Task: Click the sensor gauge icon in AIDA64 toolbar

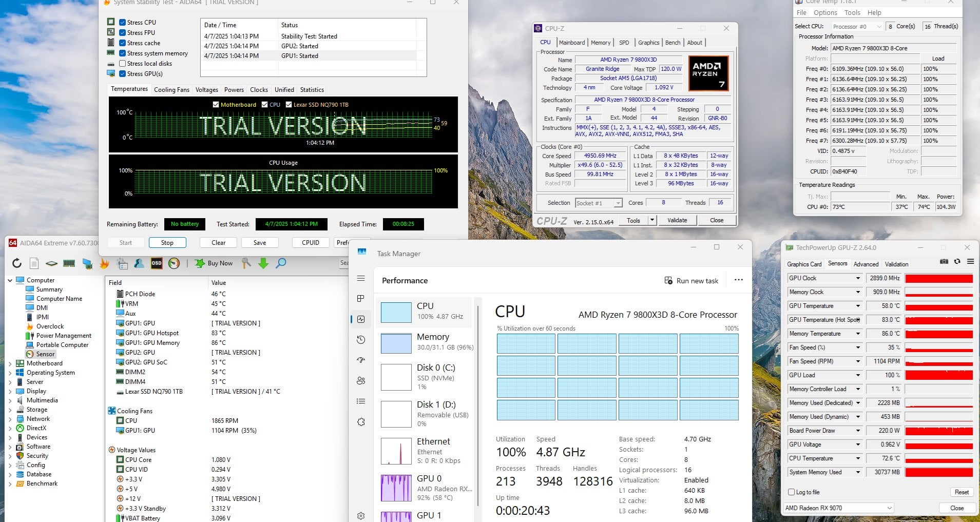Action: pos(174,263)
